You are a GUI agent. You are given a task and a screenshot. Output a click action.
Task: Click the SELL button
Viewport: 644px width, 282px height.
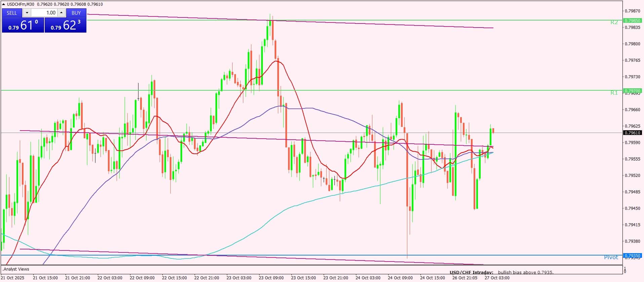[12, 13]
